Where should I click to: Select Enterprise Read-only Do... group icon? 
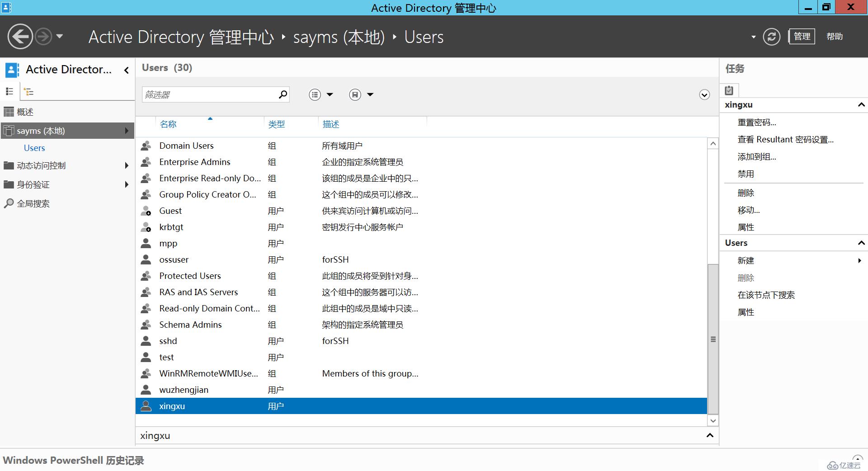[146, 178]
